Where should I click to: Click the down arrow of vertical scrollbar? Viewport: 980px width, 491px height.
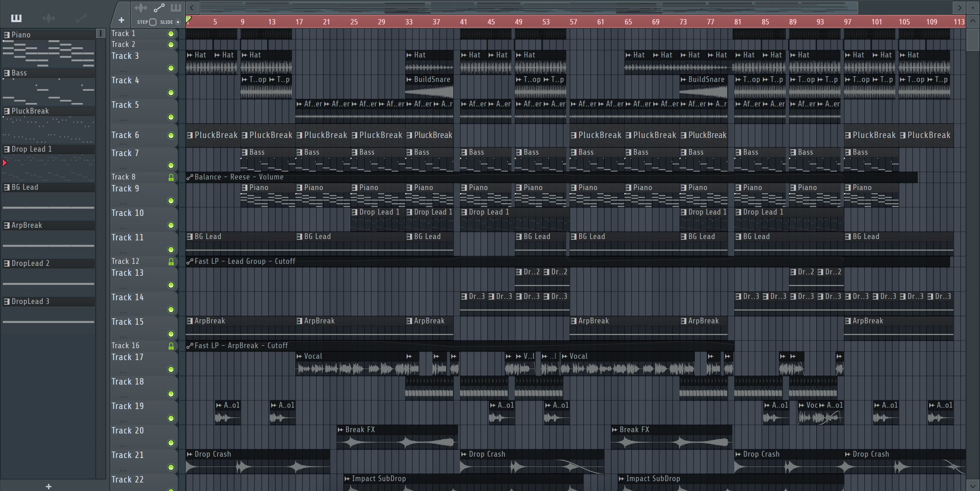click(x=973, y=486)
